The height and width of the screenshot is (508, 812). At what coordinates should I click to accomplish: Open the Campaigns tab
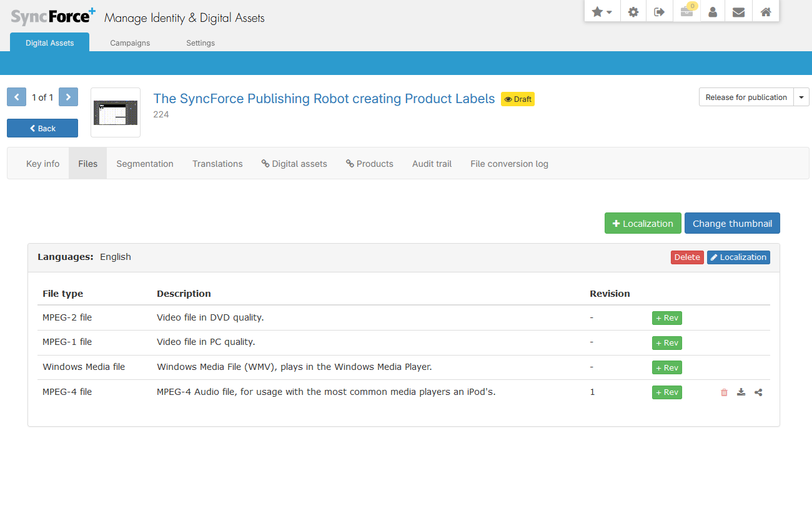(x=130, y=42)
